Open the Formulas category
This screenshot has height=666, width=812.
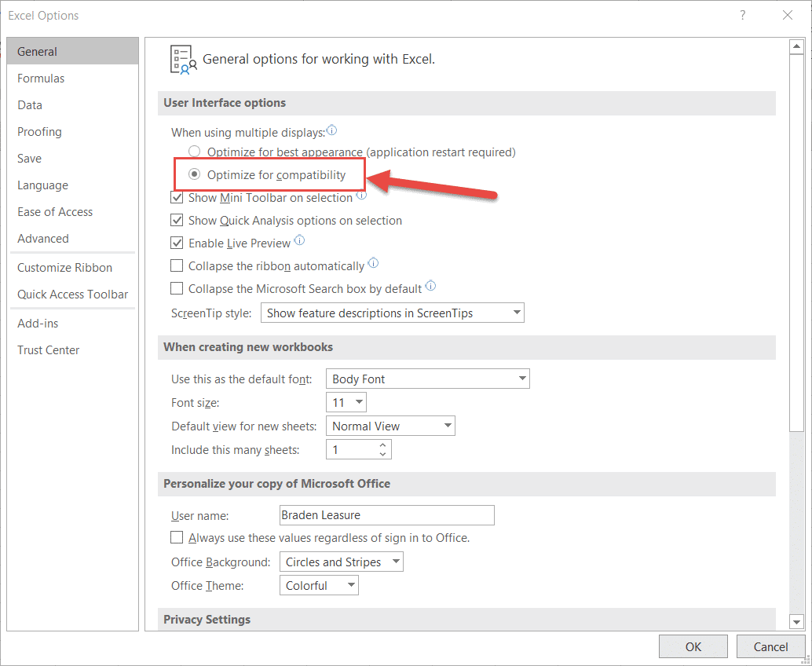coord(72,79)
